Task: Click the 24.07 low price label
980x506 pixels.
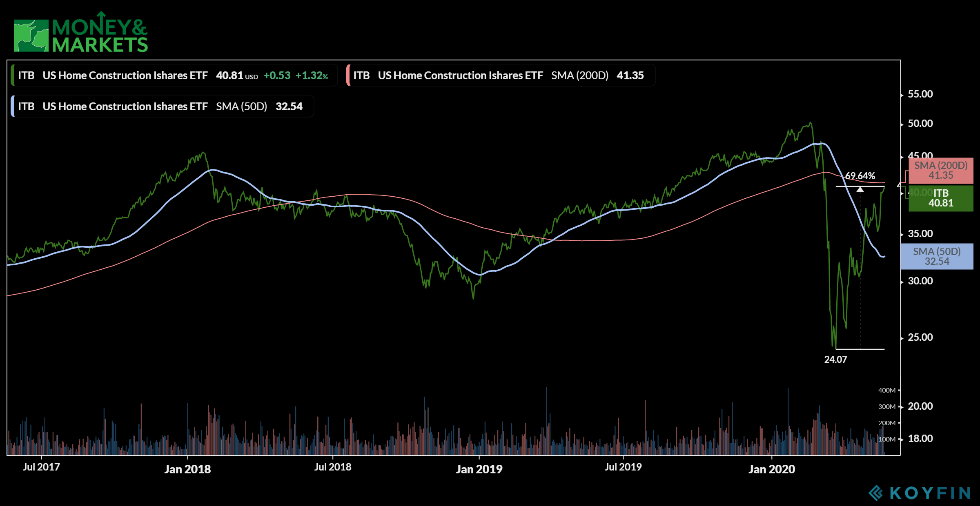Action: (x=835, y=360)
